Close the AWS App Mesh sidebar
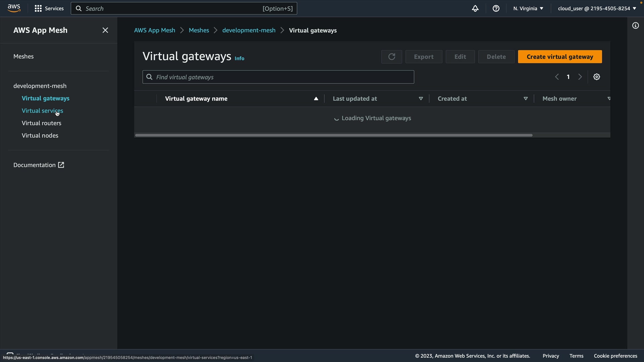Image resolution: width=644 pixels, height=362 pixels. (x=105, y=30)
